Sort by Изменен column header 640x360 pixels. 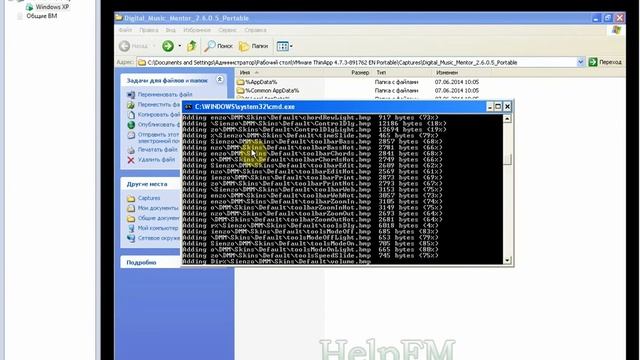click(447, 73)
